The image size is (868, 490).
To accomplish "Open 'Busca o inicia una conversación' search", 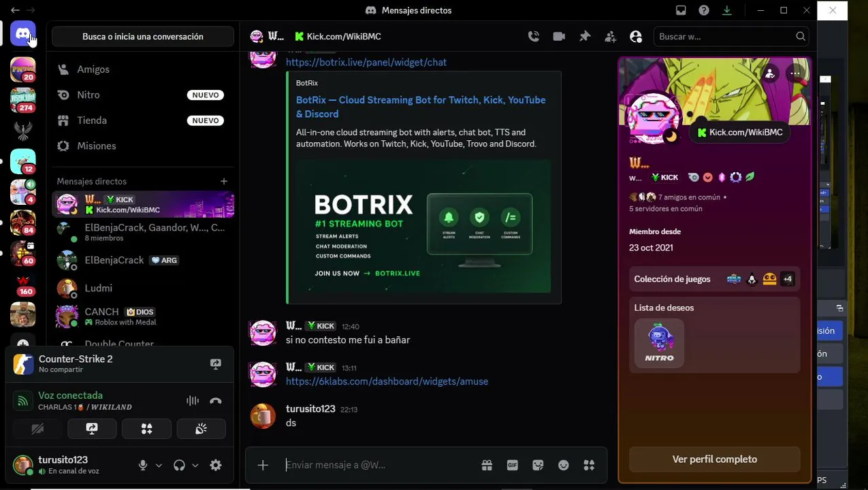I will (x=143, y=37).
